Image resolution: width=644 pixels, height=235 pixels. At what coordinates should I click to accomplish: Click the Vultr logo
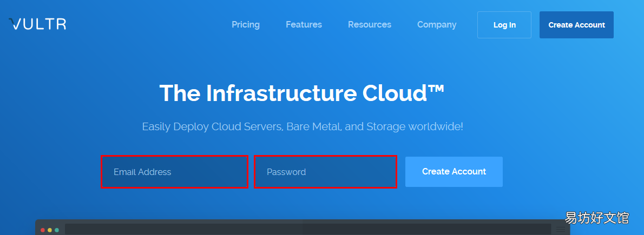pos(37,24)
